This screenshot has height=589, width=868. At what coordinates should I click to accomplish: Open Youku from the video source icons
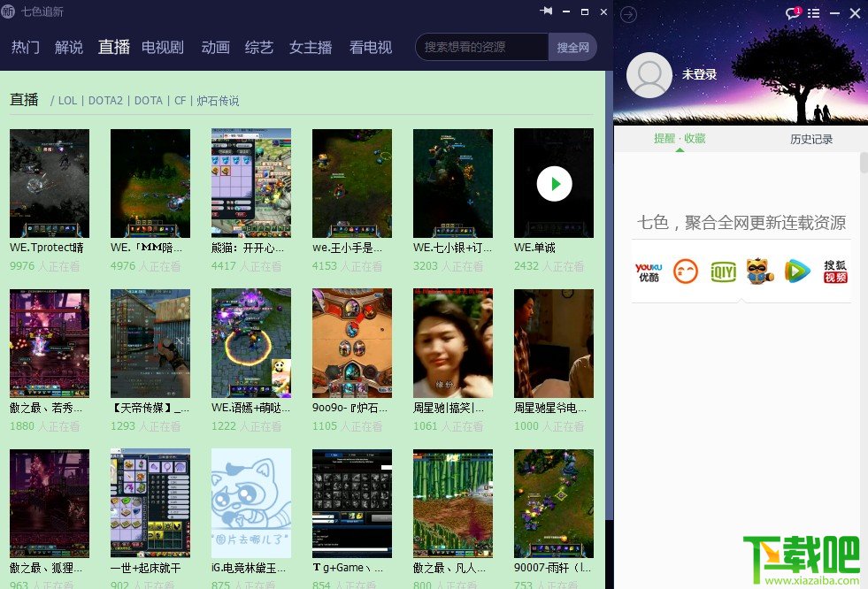(649, 272)
